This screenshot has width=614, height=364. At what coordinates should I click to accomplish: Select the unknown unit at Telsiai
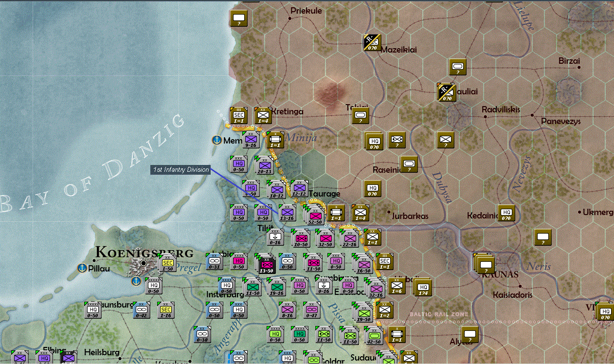[x=361, y=115]
